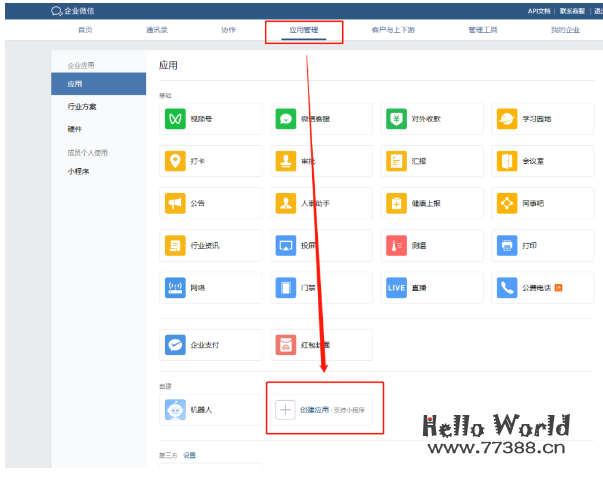The image size is (603, 478).
Task: Open the 打卡 location pin icon
Action: click(175, 161)
